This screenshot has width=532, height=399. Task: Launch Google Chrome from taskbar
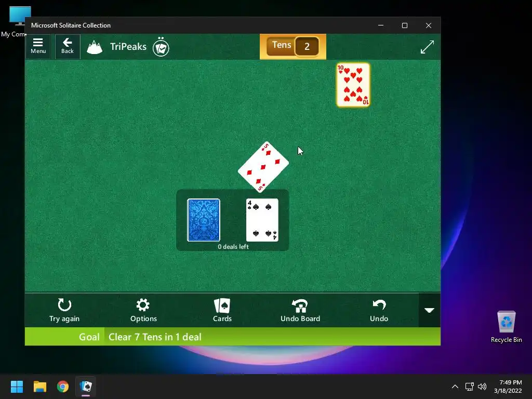(x=63, y=387)
